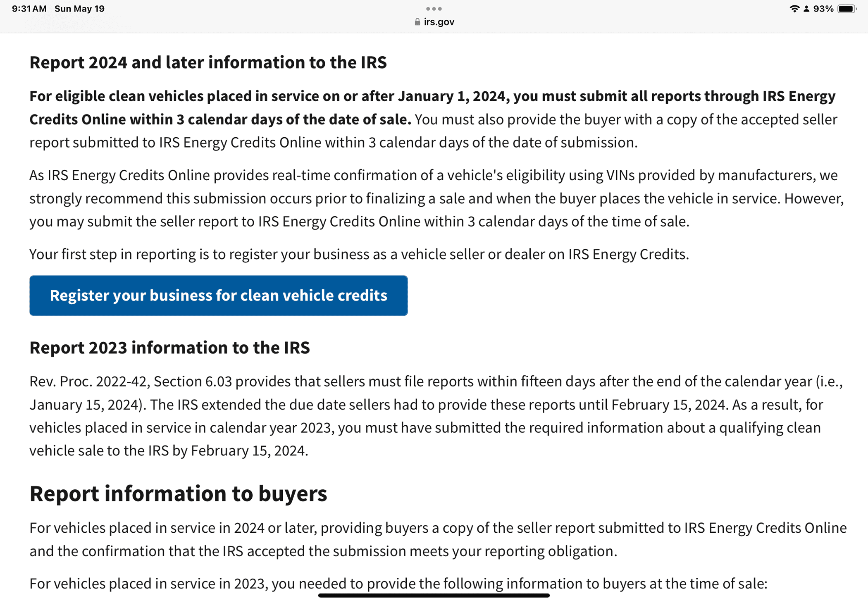Tap the person icon in status bar

806,9
